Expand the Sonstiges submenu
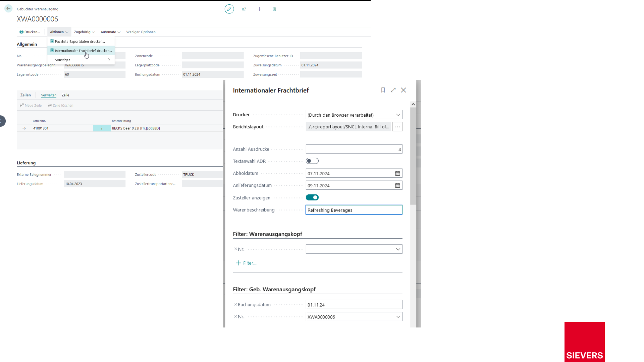 click(81, 60)
